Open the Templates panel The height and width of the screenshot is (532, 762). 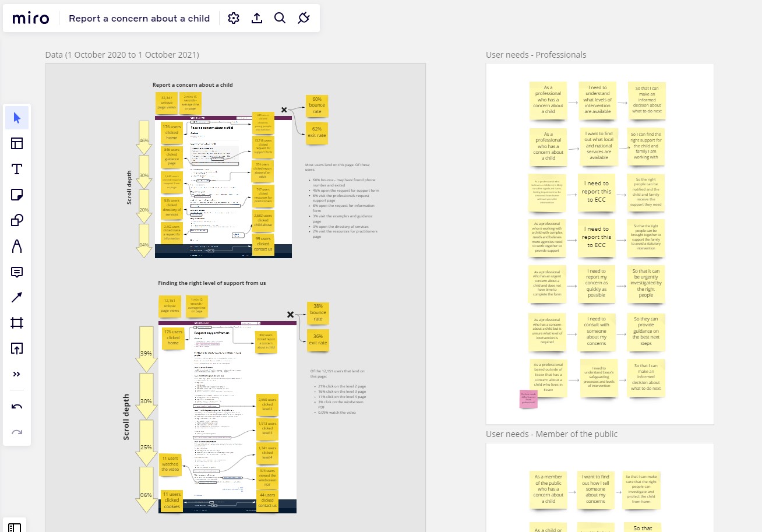pos(17,143)
